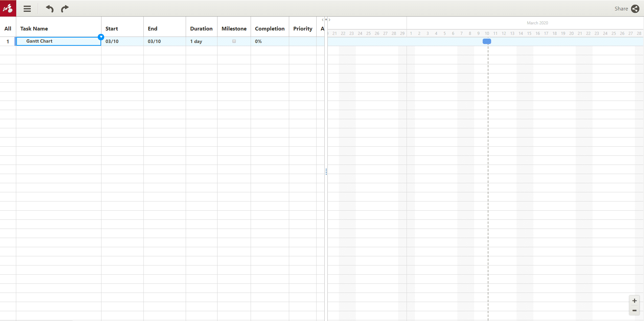Collapse the grid panel with left arrow
This screenshot has height=321, width=644.
tap(323, 20)
